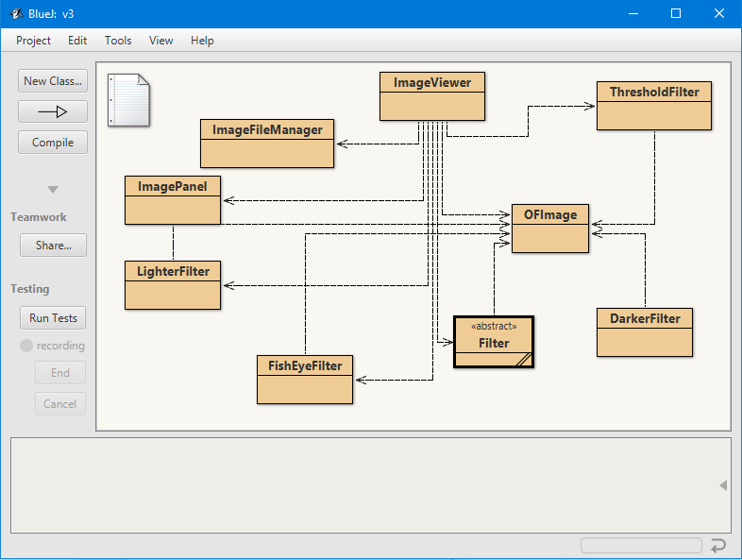Screen dimensions: 742x560
Task: Select the ImagePanel class box
Action: pyautogui.click(x=173, y=200)
